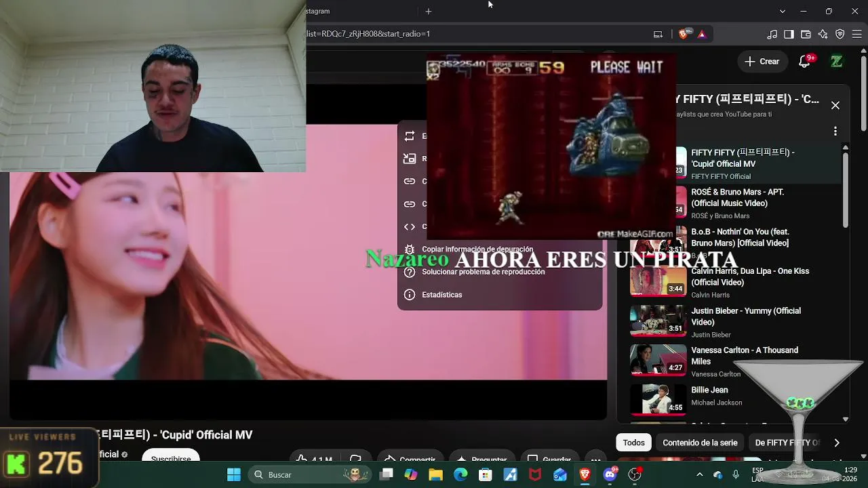Image resolution: width=868 pixels, height=488 pixels.
Task: Select the Todos filter chip
Action: tap(634, 443)
